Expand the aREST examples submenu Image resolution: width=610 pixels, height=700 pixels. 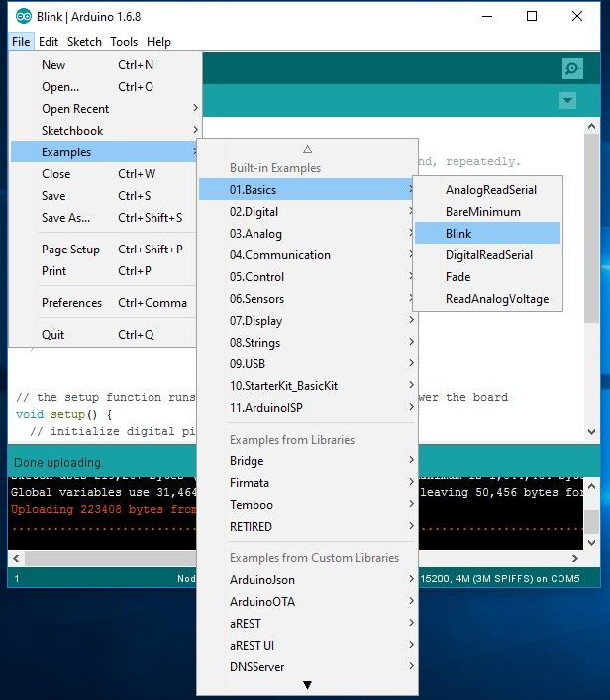(x=307, y=624)
